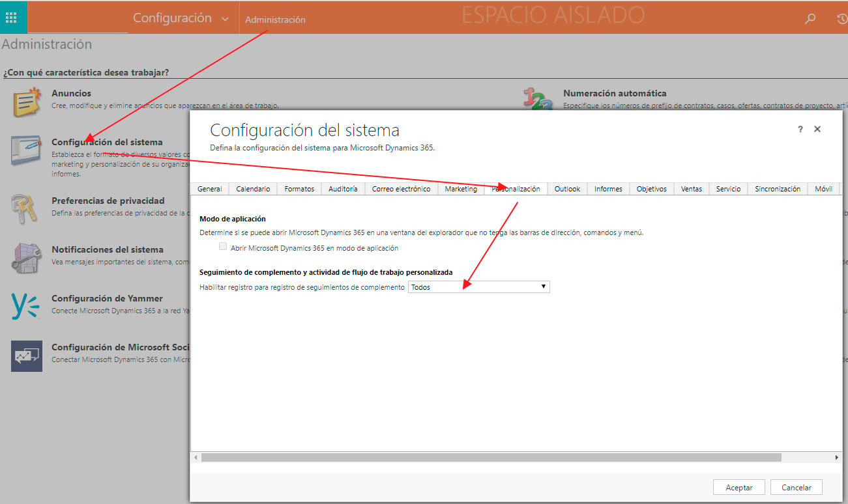Image resolution: width=848 pixels, height=504 pixels.
Task: Click Habilitar registro para registro label
Action: coord(302,287)
